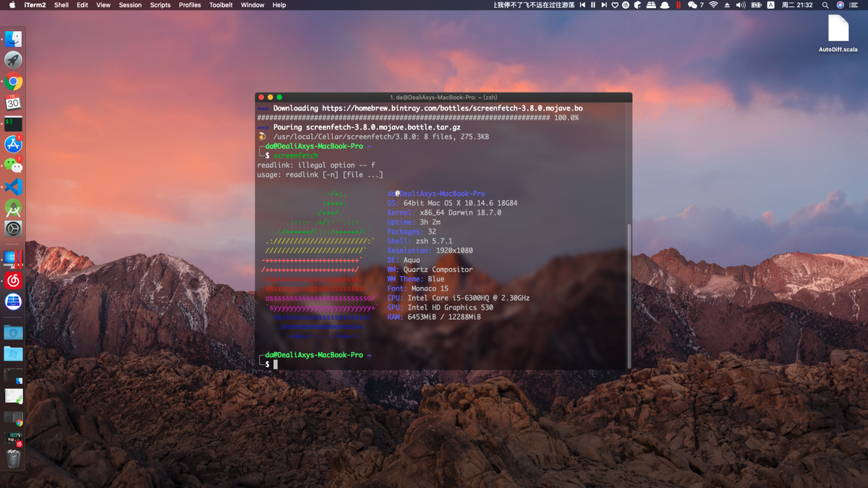Open the Help menu
This screenshot has height=488, width=868.
tap(279, 5)
